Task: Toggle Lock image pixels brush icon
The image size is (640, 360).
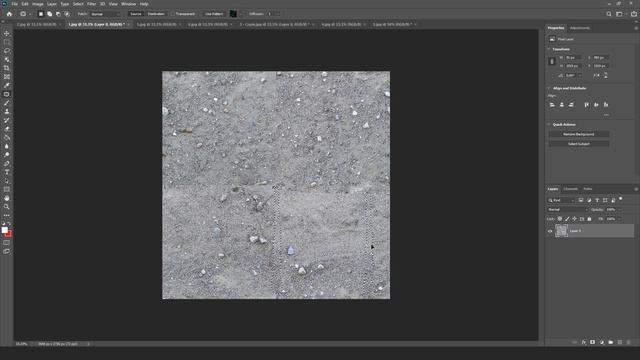Action: point(567,219)
